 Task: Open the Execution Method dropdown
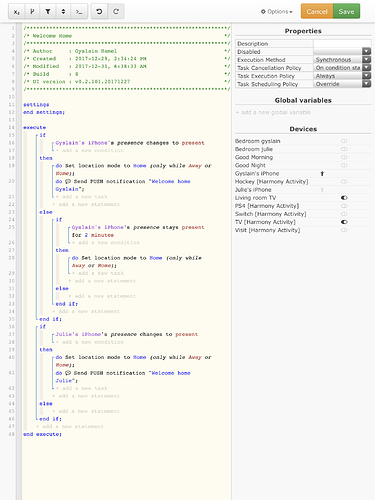click(342, 60)
